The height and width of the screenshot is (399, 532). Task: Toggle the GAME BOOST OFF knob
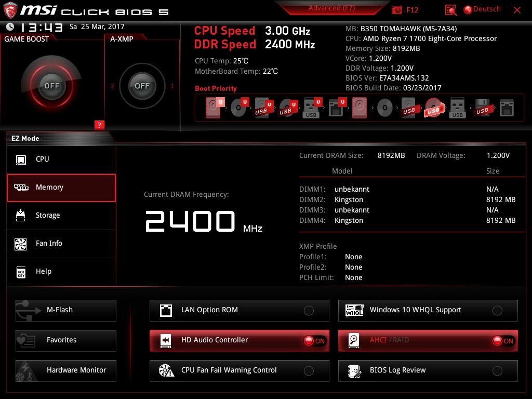[51, 86]
